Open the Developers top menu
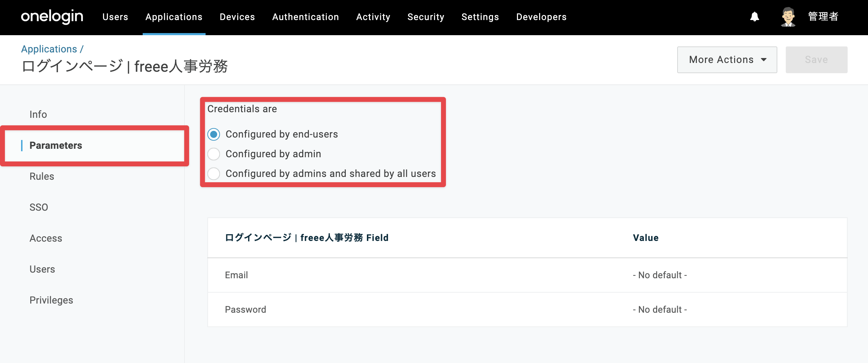868x363 pixels. pyautogui.click(x=541, y=17)
